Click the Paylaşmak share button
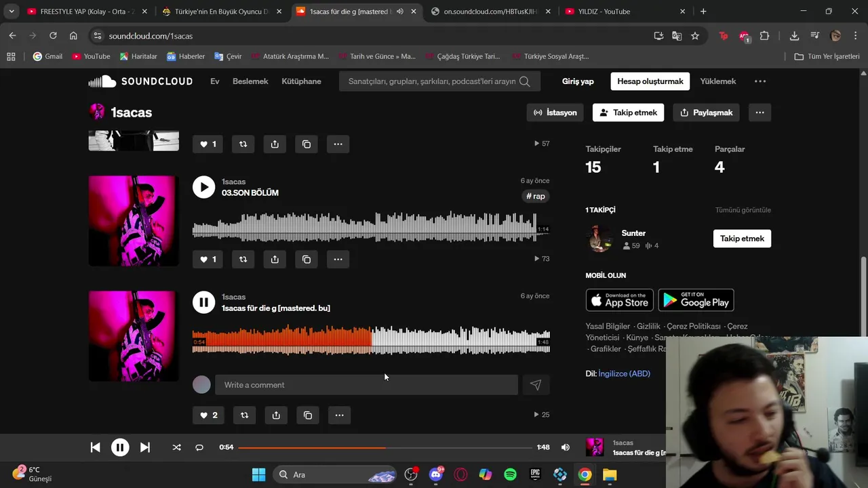Viewport: 868px width, 488px height. 706,113
